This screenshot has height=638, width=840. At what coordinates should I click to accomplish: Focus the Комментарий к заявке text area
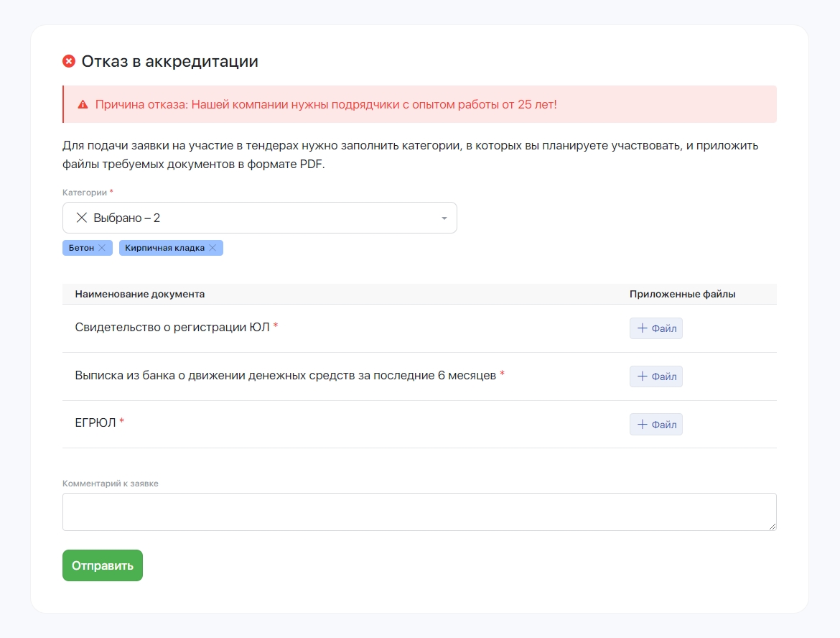click(x=419, y=512)
